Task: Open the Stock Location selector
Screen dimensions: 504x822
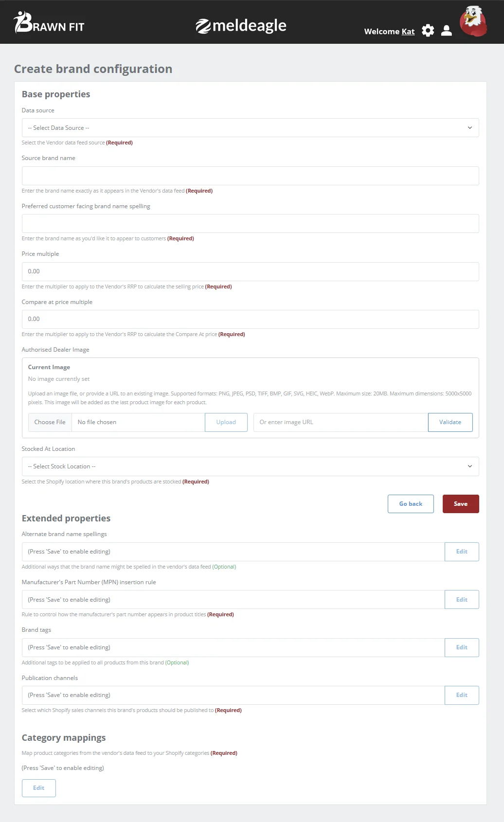Action: [x=250, y=466]
